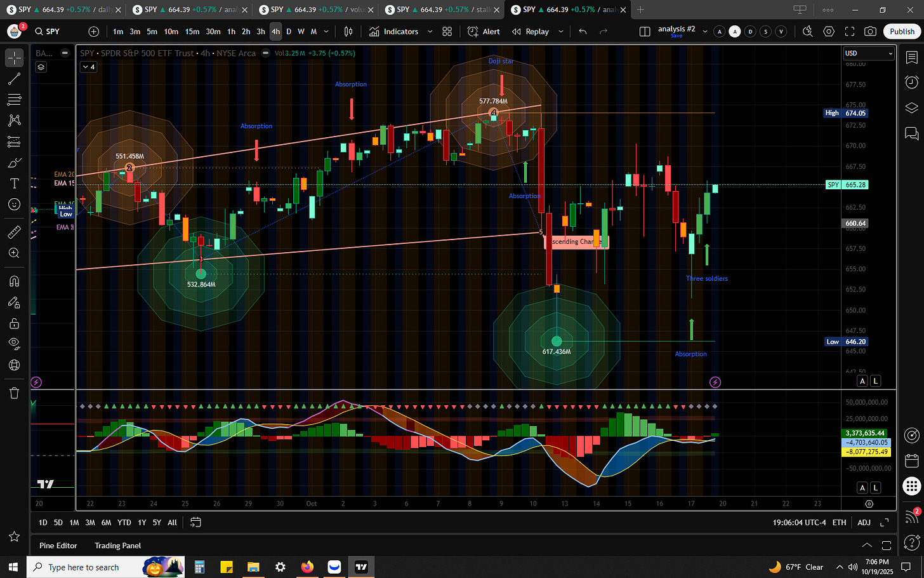Select the 1h timeframe
This screenshot has height=578, width=924.
[x=231, y=31]
